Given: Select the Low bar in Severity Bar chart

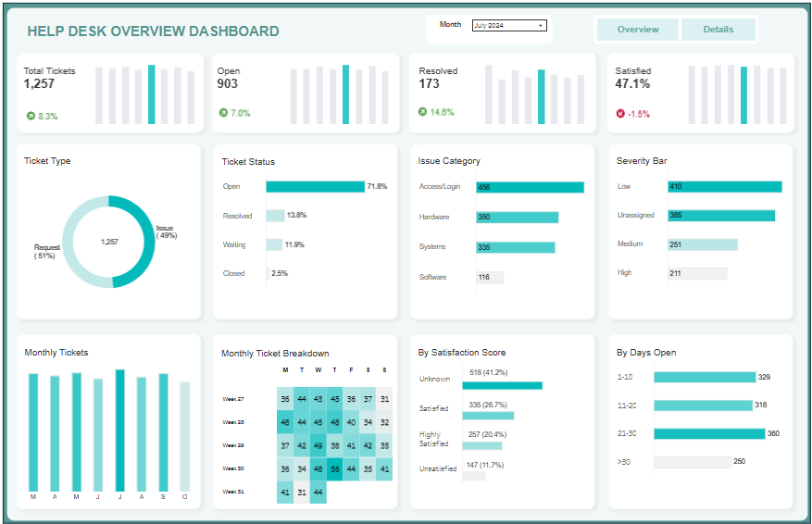Looking at the screenshot, I should 724,187.
